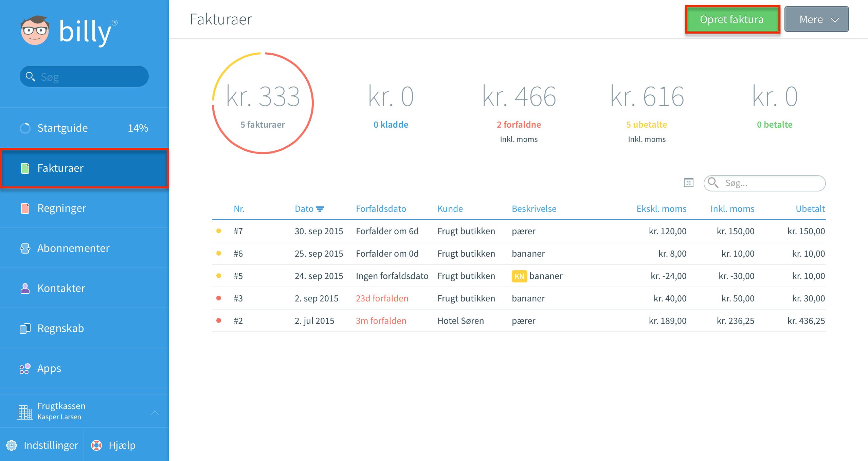Image resolution: width=868 pixels, height=461 pixels.
Task: Click the 23d forfalden text
Action: click(382, 298)
